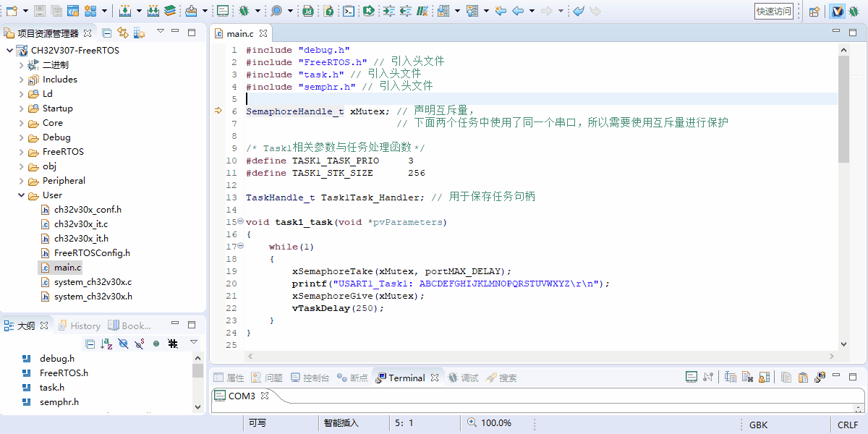Select semphr.h in the outline
Image resolution: width=868 pixels, height=434 pixels.
click(59, 402)
